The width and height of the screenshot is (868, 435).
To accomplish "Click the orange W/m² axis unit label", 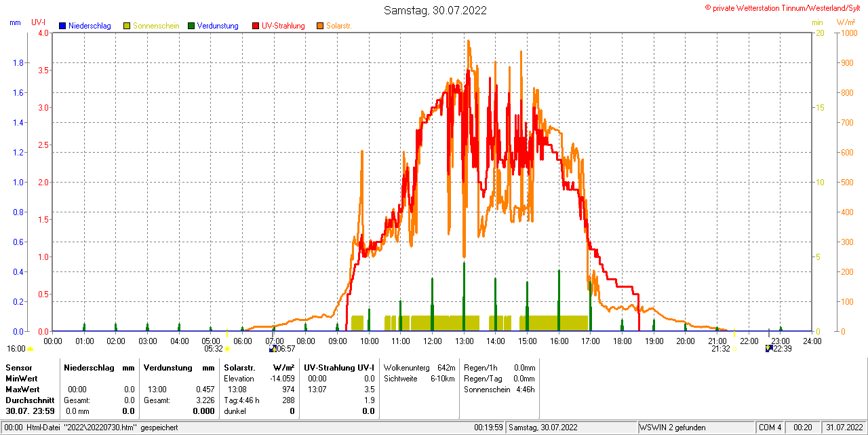I will click(x=846, y=22).
